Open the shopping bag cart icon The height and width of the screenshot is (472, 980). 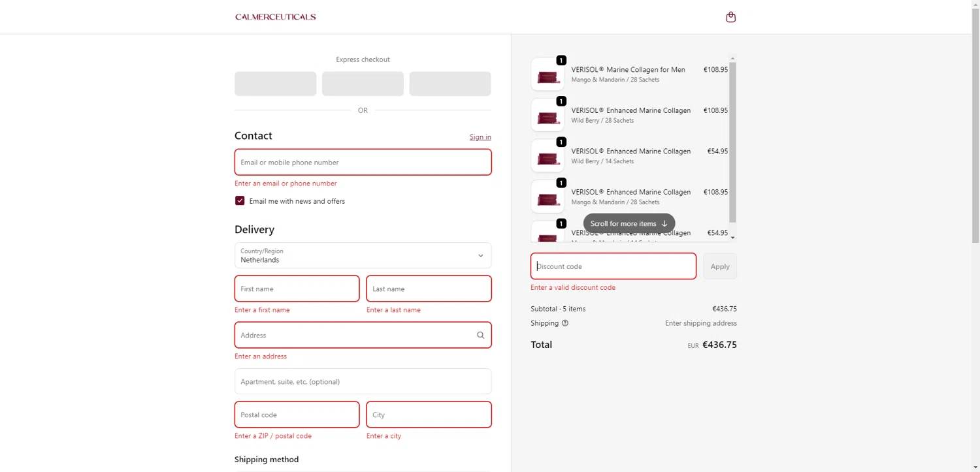coord(730,17)
